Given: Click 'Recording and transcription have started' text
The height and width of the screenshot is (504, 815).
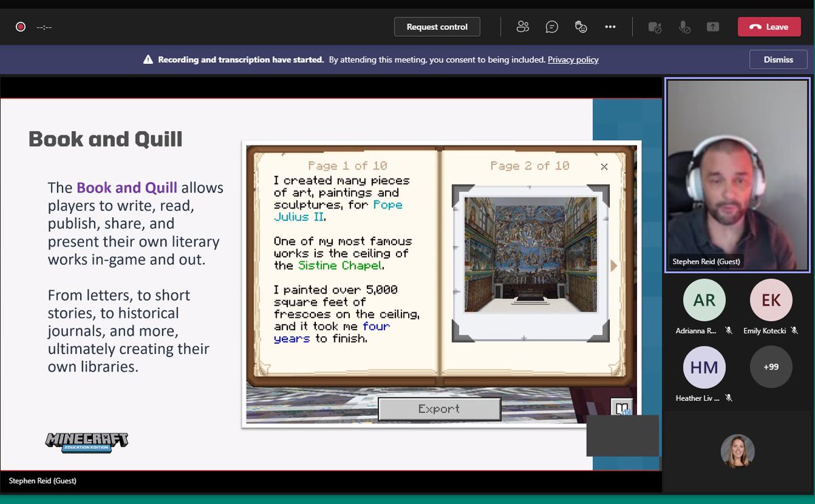Looking at the screenshot, I should (x=241, y=60).
